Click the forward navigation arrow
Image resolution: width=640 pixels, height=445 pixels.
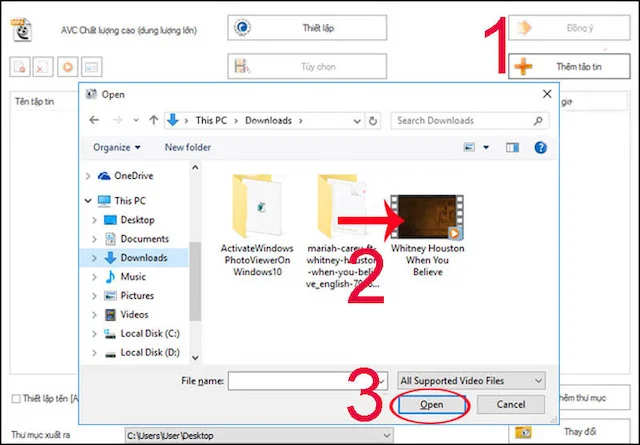click(117, 120)
